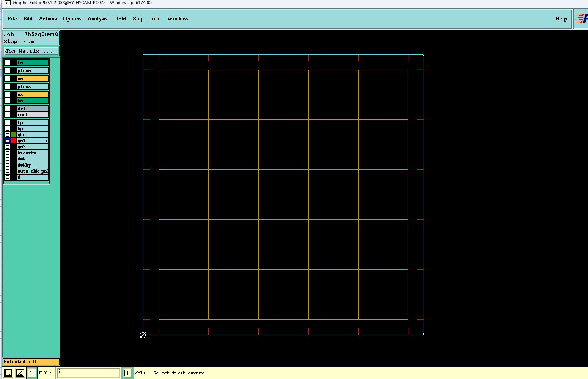Toggle display checkbox for gko layer

tap(8, 135)
